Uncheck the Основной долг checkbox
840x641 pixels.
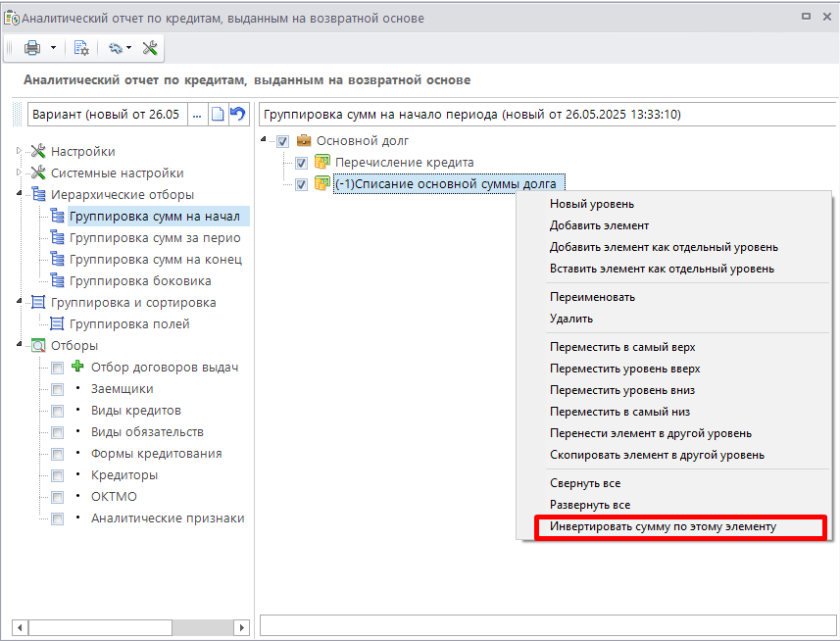(x=283, y=142)
